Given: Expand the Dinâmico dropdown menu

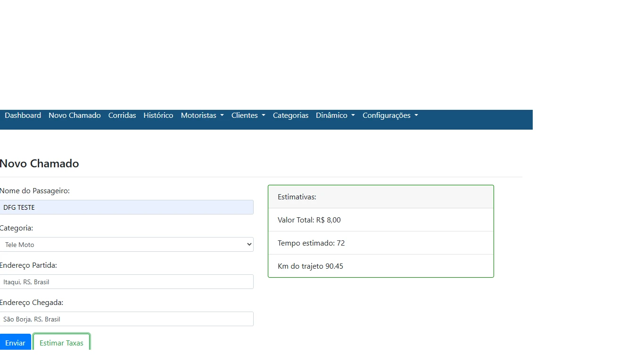Looking at the screenshot, I should coord(335,115).
